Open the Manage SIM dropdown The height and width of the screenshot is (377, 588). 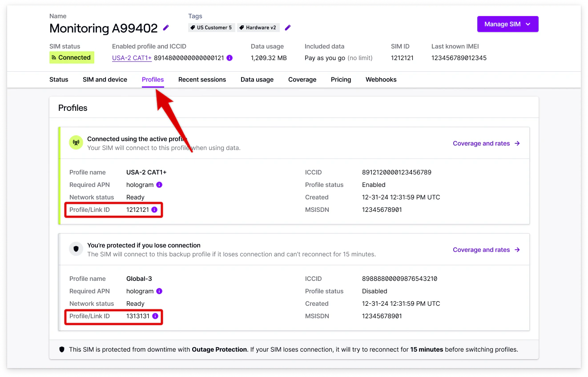tap(507, 24)
